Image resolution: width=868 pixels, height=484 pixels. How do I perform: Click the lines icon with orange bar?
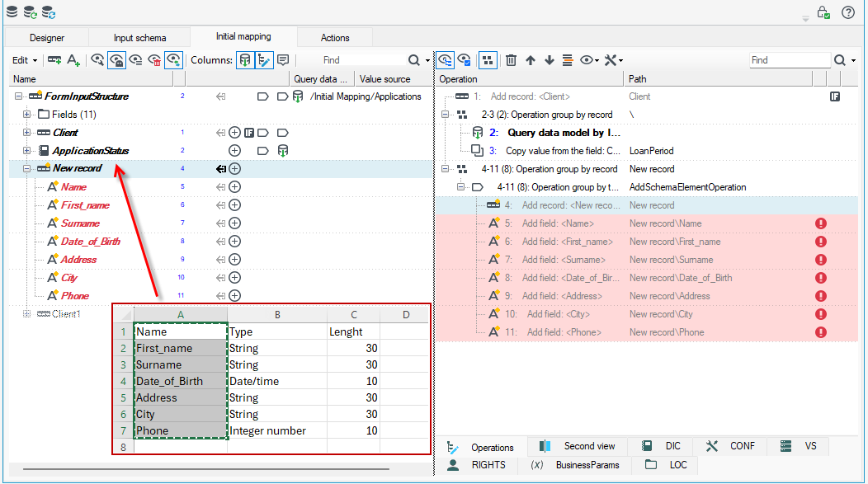(568, 59)
